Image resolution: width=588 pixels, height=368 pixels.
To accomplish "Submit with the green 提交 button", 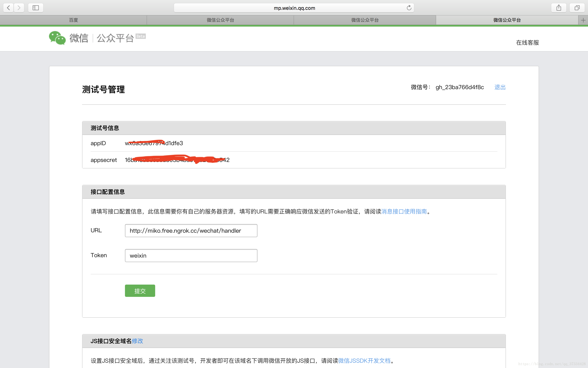I will point(140,291).
